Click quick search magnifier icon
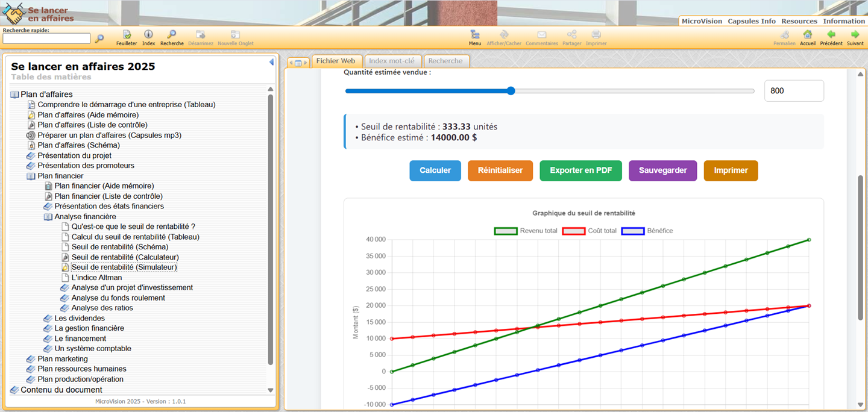 coord(99,39)
